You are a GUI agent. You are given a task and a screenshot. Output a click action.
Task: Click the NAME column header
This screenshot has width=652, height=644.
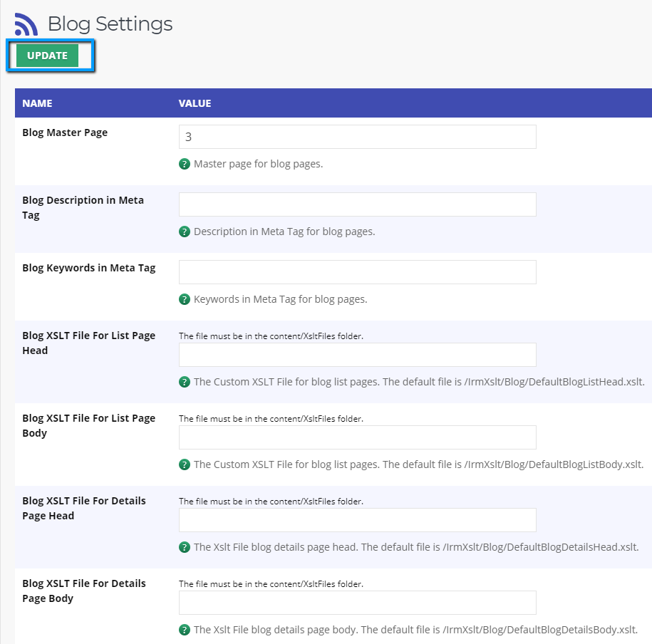pyautogui.click(x=37, y=103)
